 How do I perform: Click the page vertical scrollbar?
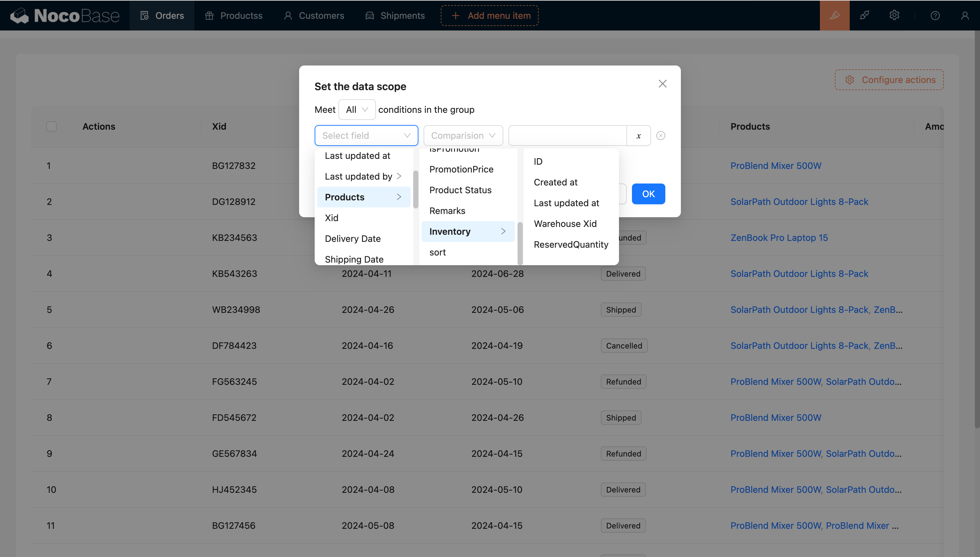tap(977, 230)
